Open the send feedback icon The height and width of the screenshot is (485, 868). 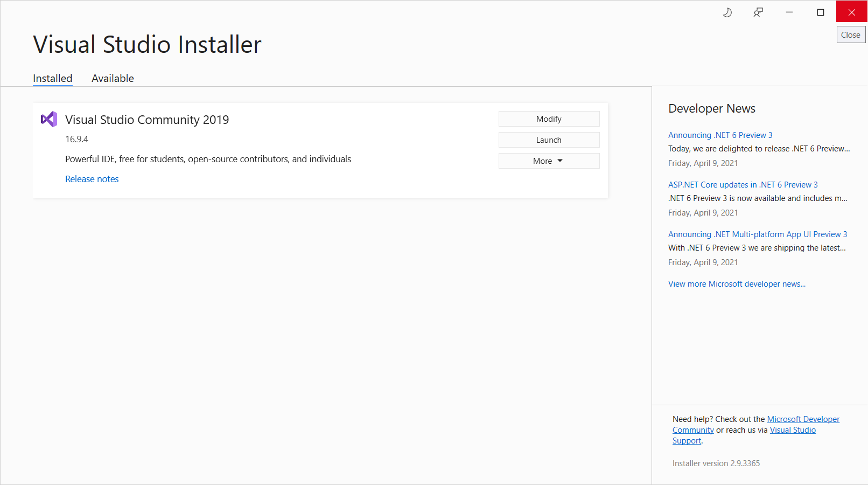758,12
